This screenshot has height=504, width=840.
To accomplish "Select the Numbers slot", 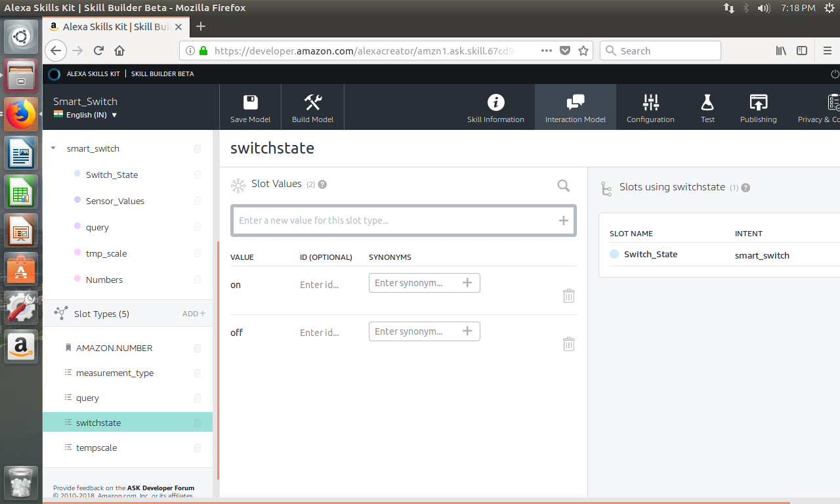I will click(104, 280).
